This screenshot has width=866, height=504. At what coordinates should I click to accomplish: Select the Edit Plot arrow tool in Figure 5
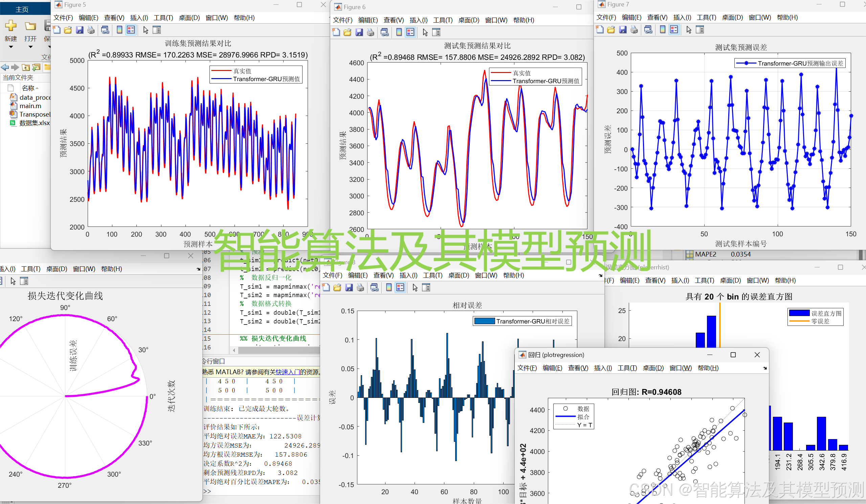pyautogui.click(x=146, y=30)
